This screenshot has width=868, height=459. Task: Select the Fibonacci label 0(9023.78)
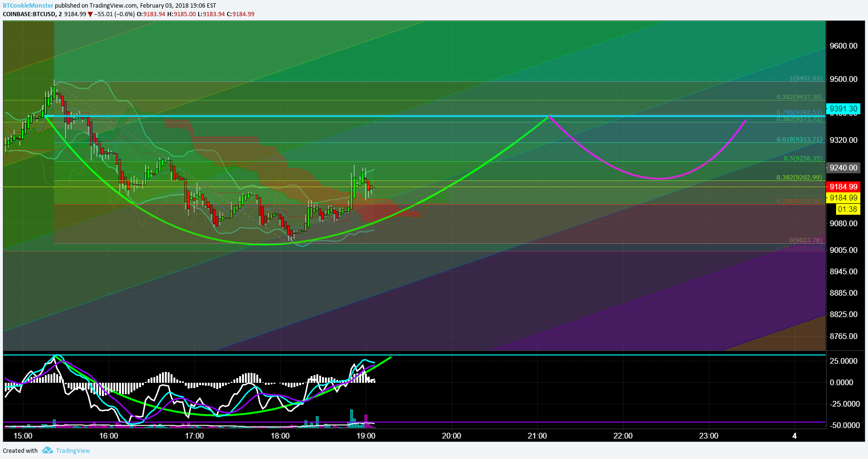[x=806, y=240]
